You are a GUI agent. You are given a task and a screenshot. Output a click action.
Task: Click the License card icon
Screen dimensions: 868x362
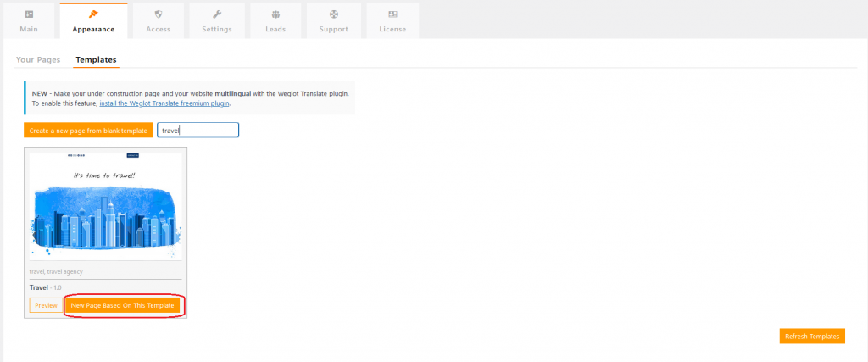click(x=392, y=14)
